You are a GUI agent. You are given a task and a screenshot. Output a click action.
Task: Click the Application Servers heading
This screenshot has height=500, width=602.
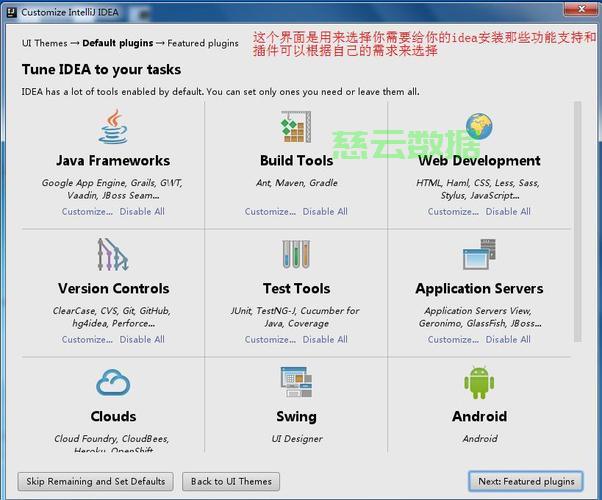coord(479,288)
